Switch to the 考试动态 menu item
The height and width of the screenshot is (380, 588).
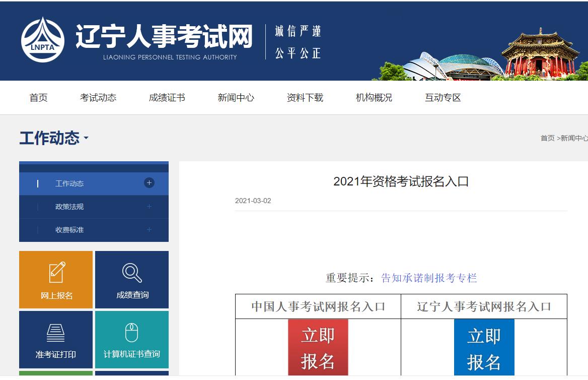click(x=99, y=98)
